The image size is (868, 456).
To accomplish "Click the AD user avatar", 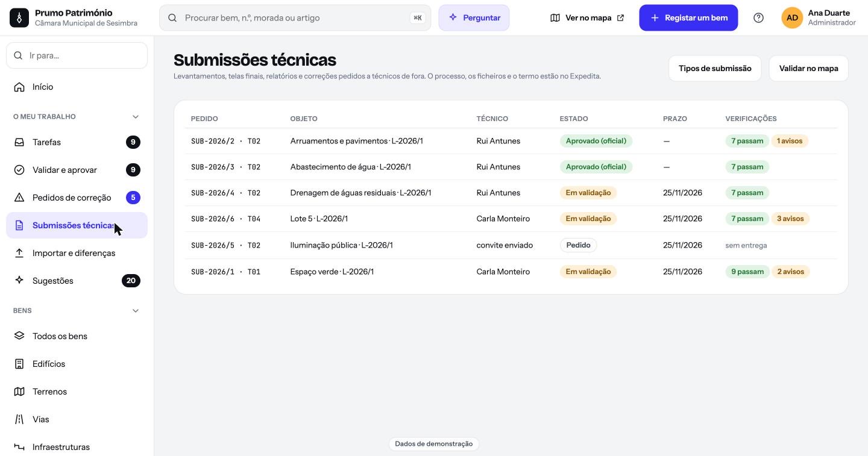I will (x=793, y=18).
